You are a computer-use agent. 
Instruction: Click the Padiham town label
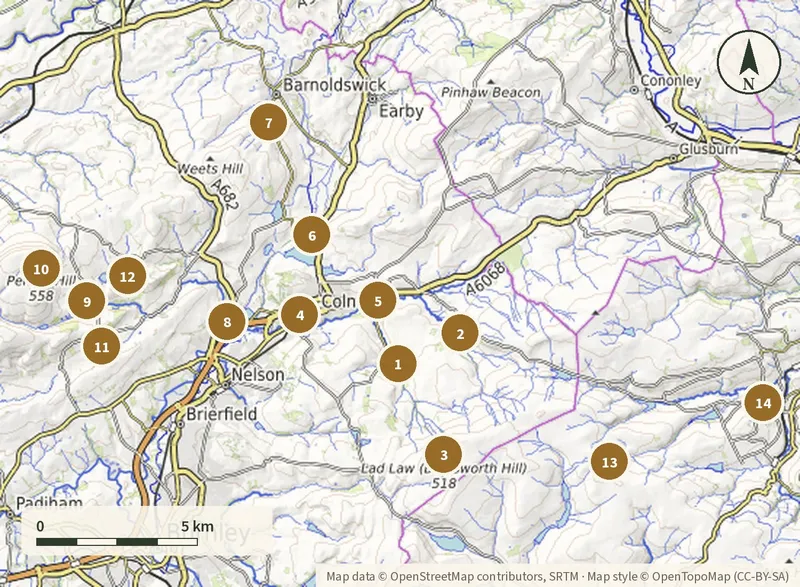tap(49, 503)
